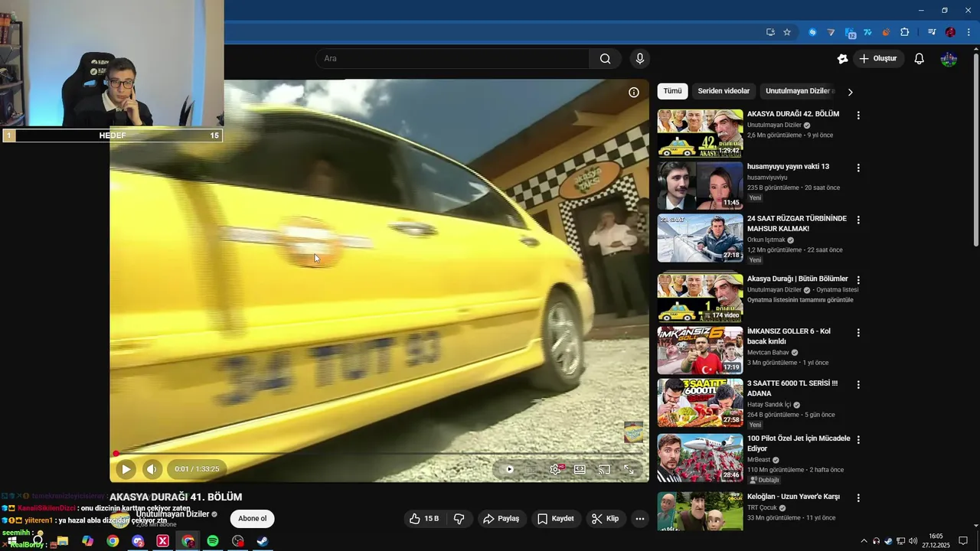Subscribe with Abone ol button
The height and width of the screenshot is (551, 980).
(x=252, y=519)
